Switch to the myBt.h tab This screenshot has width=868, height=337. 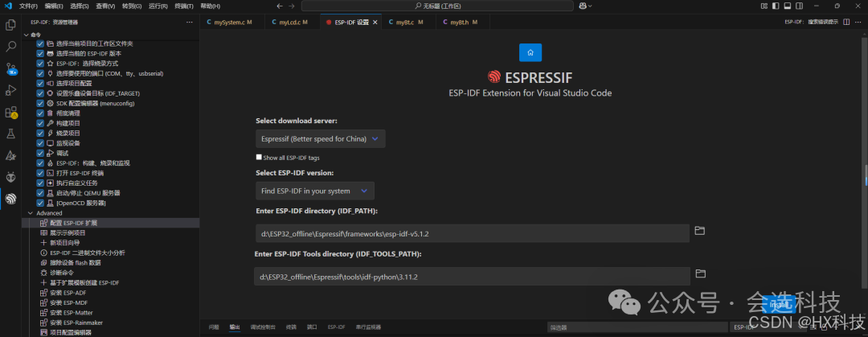point(464,23)
